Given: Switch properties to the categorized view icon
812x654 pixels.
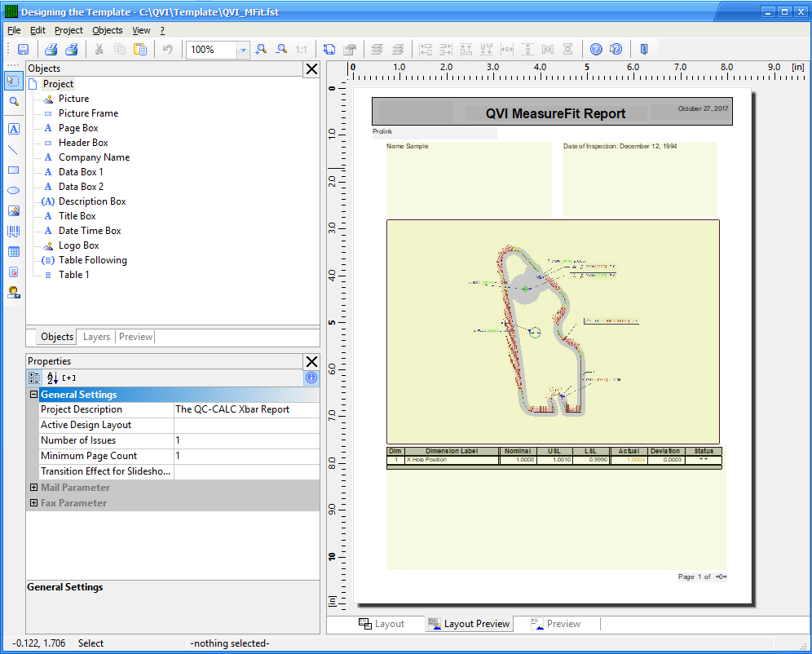Looking at the screenshot, I should pyautogui.click(x=34, y=378).
